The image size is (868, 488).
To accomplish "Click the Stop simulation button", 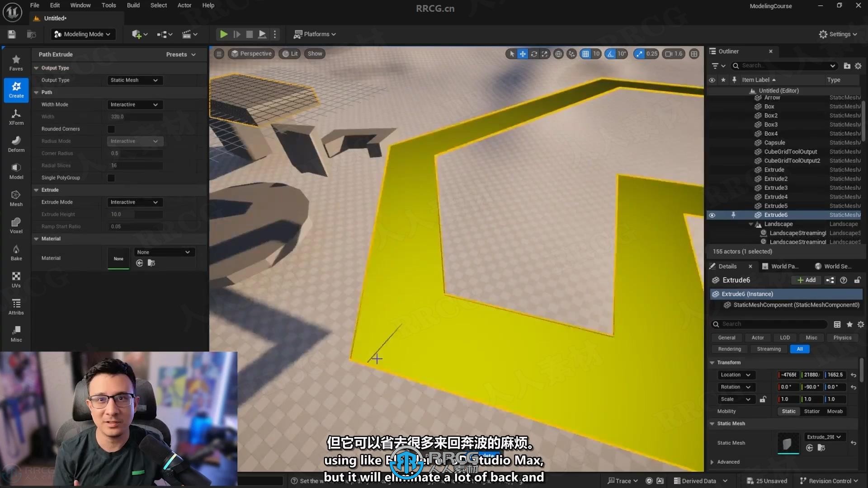I will pyautogui.click(x=249, y=34).
